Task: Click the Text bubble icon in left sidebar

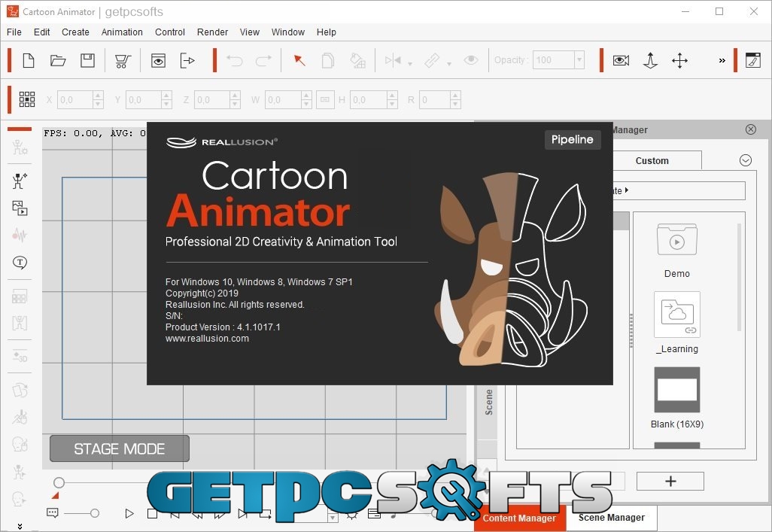Action: pyautogui.click(x=20, y=262)
